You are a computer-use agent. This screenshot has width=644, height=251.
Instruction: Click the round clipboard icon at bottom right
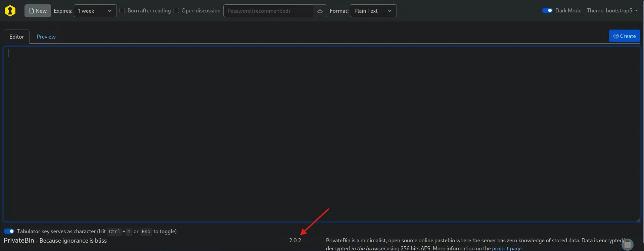click(628, 244)
